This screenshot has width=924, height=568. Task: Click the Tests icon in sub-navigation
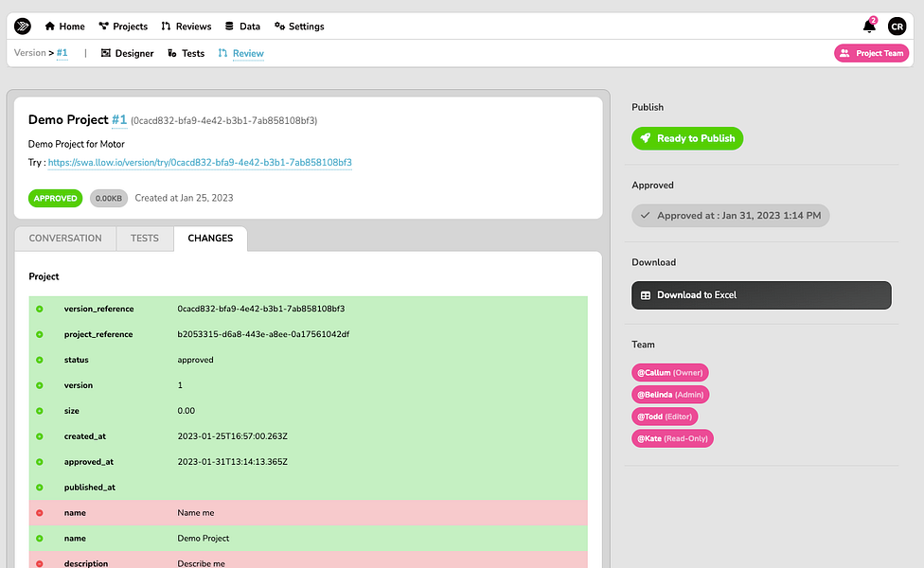pos(172,53)
